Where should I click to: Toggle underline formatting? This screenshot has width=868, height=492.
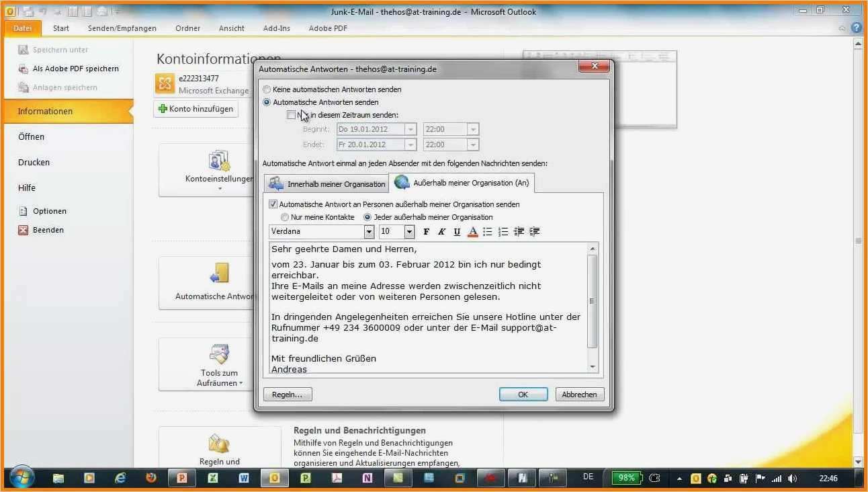click(x=457, y=231)
